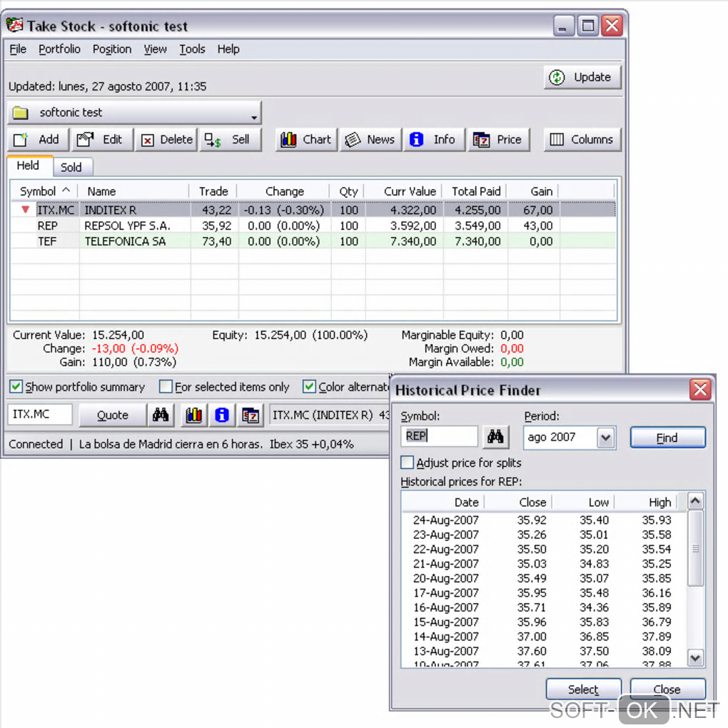Click the Find button
This screenshot has height=728, width=728.
tap(667, 438)
